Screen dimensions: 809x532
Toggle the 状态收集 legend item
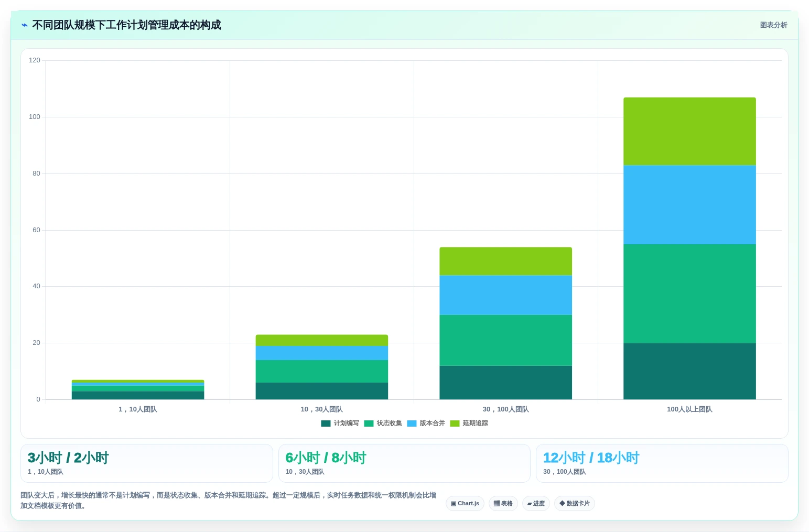tap(383, 424)
